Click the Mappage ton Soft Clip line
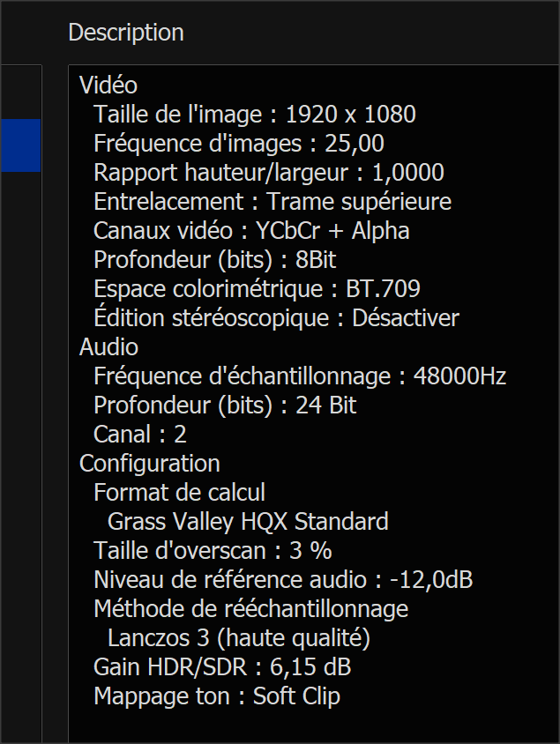The height and width of the screenshot is (744, 560). coord(217,696)
